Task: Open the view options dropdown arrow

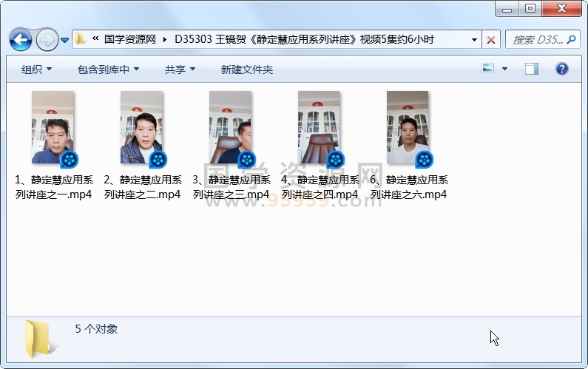Action: coord(504,69)
